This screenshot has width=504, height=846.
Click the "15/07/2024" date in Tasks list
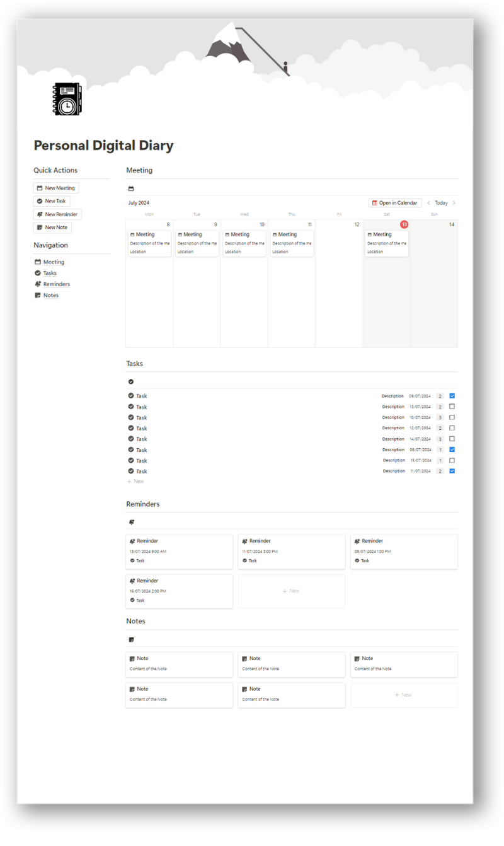tap(420, 460)
